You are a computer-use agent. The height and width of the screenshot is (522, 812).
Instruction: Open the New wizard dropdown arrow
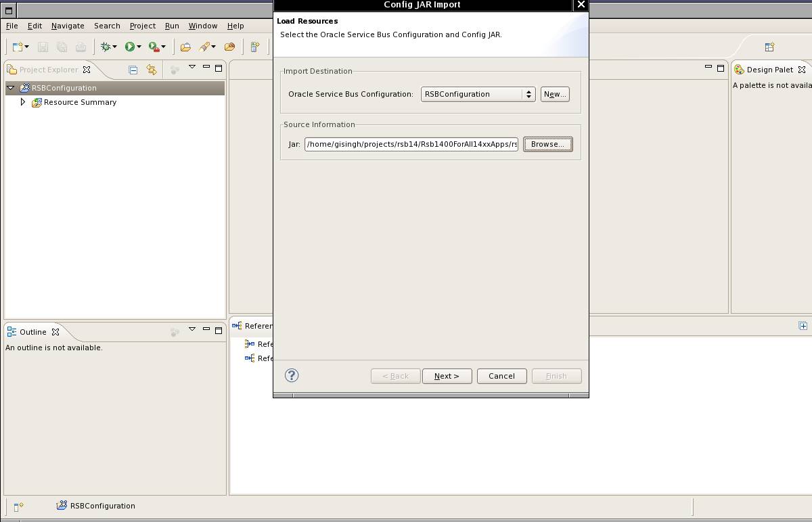pos(26,47)
